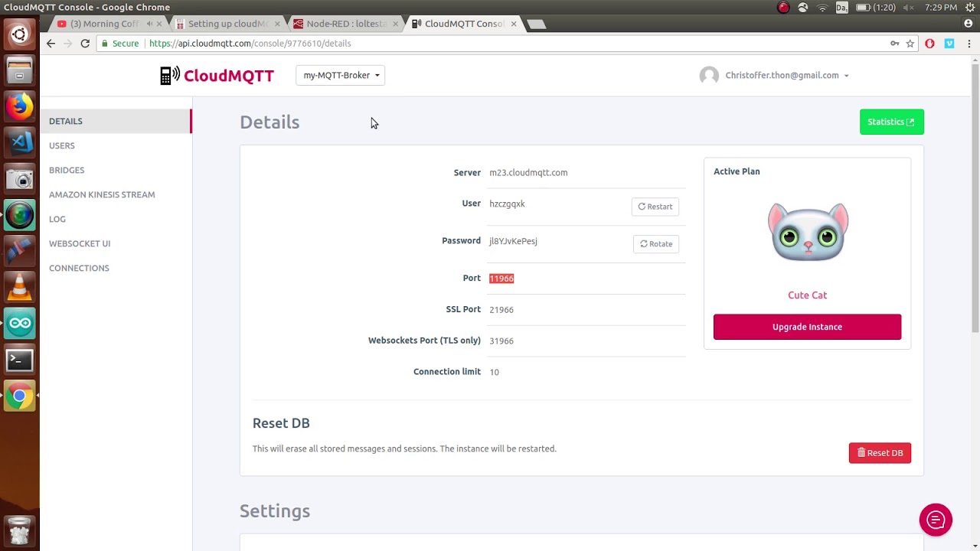Viewport: 980px width, 551px height.
Task: Open the Ubuntu Dash search
Action: (x=20, y=34)
